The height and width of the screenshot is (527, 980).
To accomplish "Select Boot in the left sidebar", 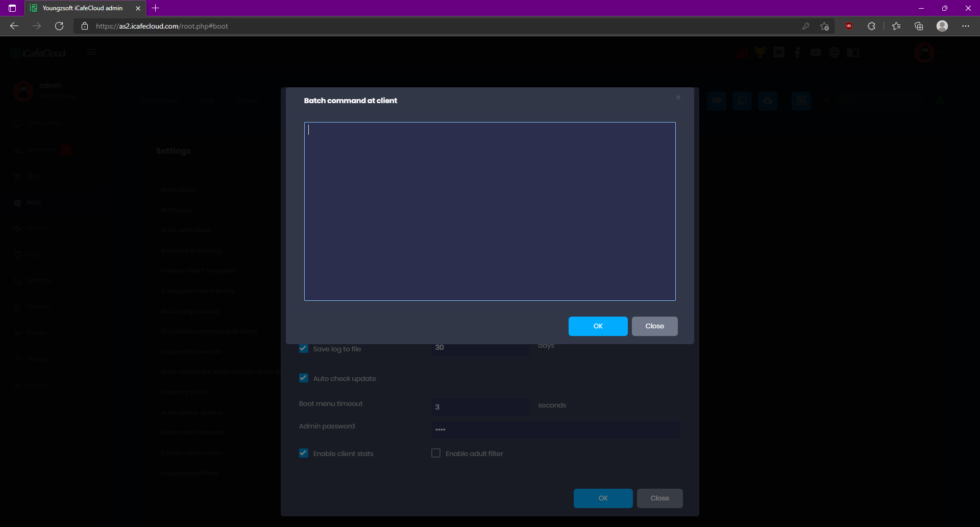I will pyautogui.click(x=33, y=202).
